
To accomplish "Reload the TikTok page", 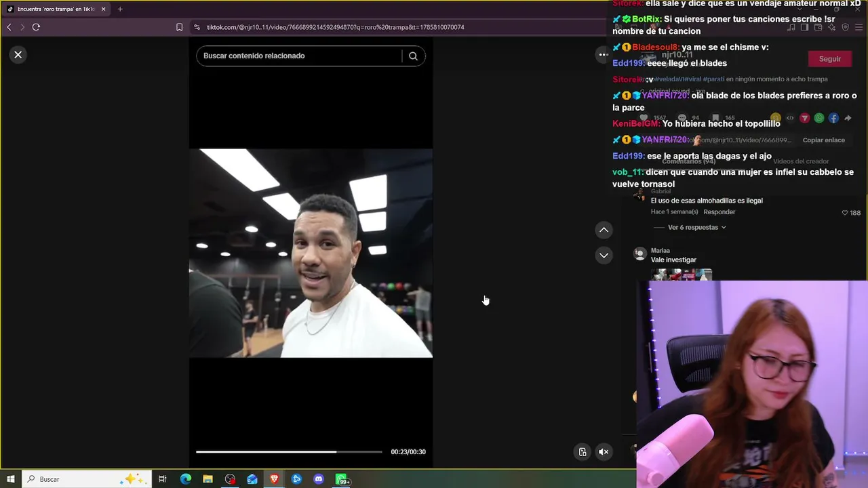I will click(36, 27).
